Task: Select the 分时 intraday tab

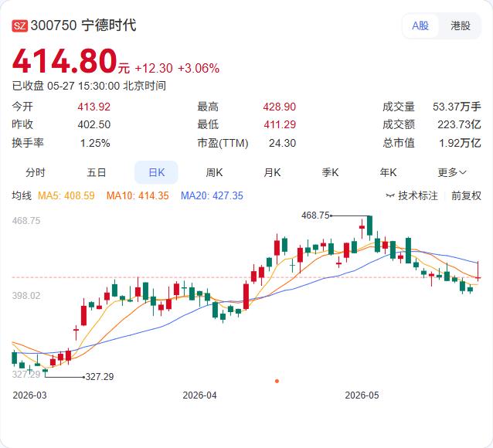Action: tap(36, 172)
